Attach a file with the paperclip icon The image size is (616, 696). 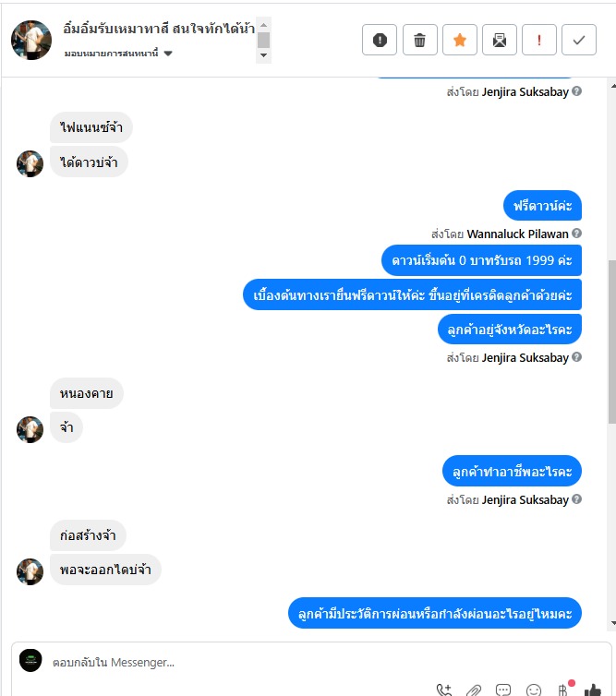point(474,690)
